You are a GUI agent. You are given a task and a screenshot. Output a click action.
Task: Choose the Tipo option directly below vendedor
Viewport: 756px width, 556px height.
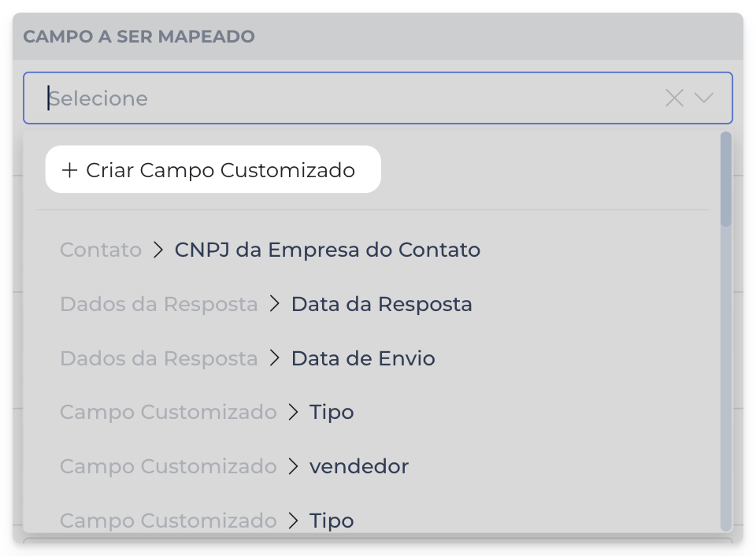(x=331, y=521)
